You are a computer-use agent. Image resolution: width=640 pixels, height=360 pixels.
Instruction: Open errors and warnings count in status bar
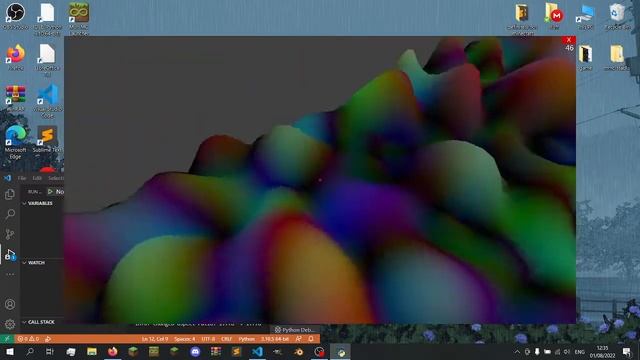28,339
